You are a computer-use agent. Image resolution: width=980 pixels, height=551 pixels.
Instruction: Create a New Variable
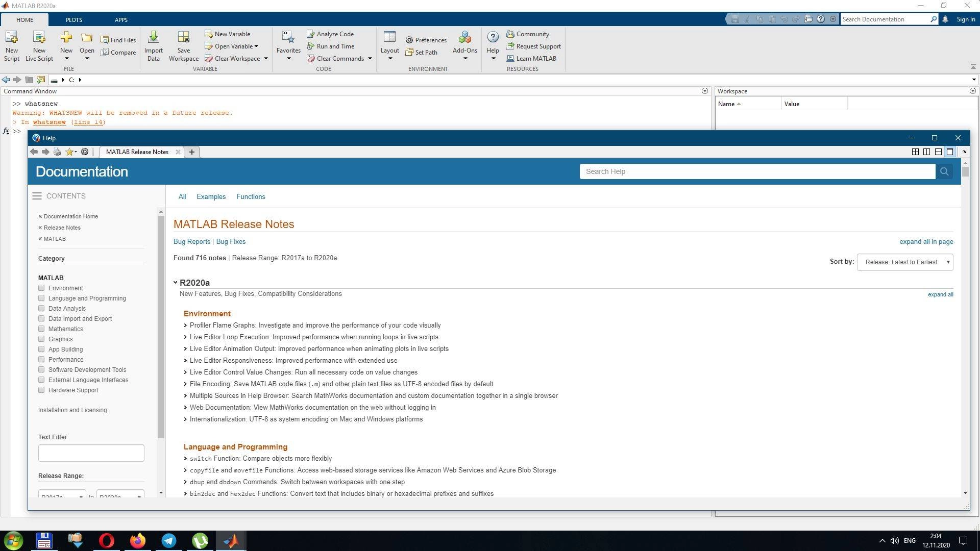point(228,34)
